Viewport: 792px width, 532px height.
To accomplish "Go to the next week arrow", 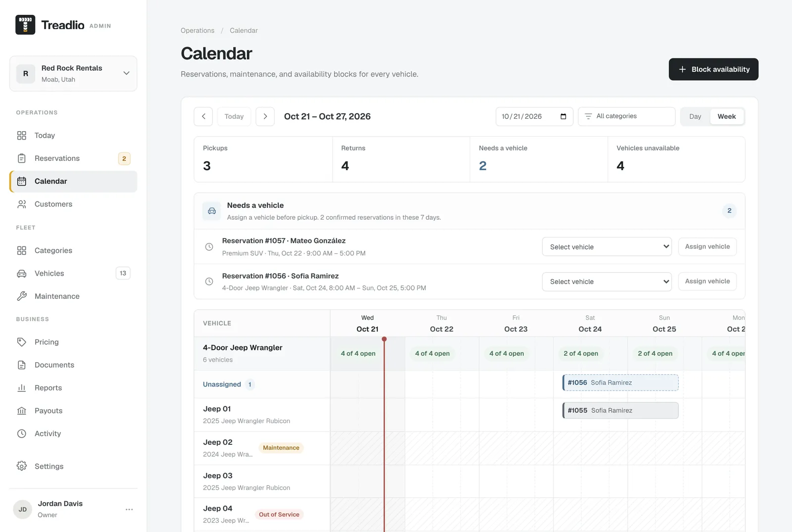I will 265,116.
